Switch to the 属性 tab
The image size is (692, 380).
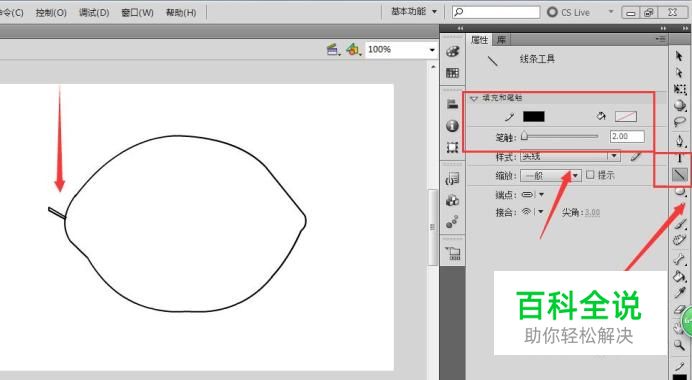479,40
